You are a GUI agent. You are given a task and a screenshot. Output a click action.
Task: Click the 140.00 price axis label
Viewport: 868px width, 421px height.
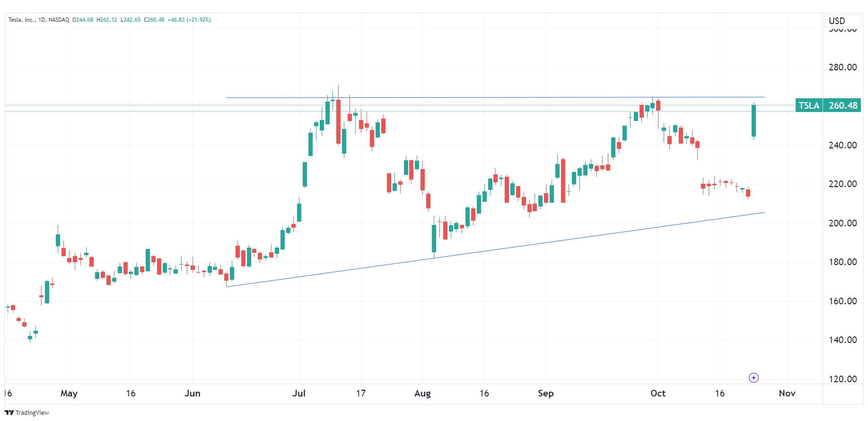pyautogui.click(x=842, y=340)
